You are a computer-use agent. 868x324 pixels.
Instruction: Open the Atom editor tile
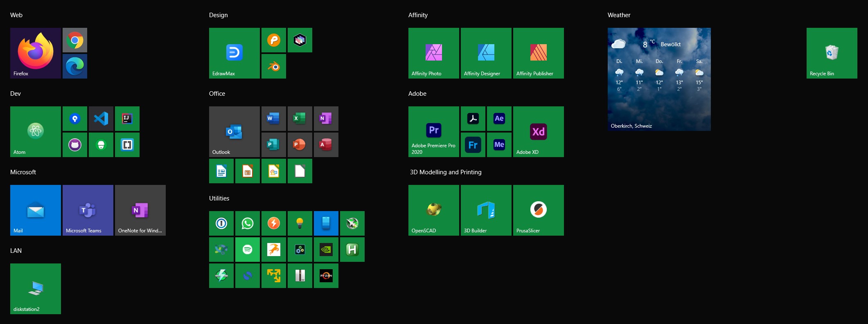(36, 132)
